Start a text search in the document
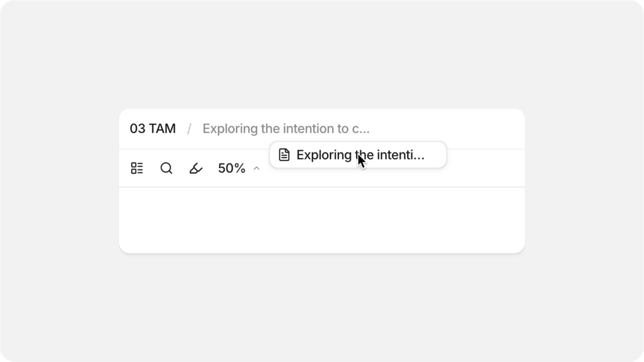 point(166,168)
